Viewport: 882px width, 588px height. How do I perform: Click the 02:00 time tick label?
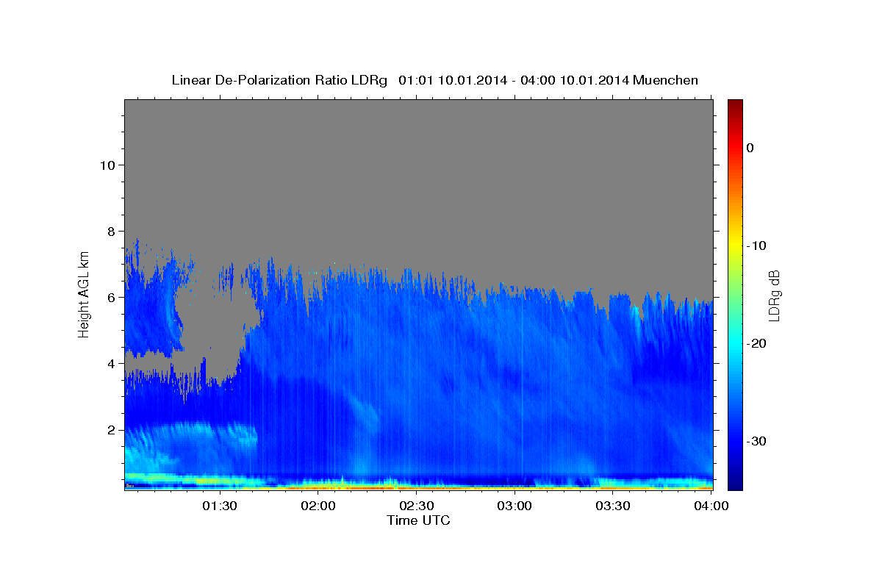click(x=318, y=506)
